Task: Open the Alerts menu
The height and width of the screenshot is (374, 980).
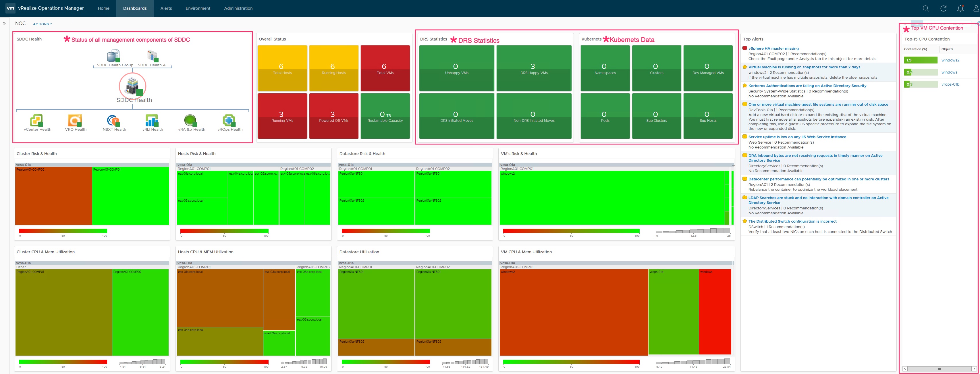Action: (x=166, y=8)
